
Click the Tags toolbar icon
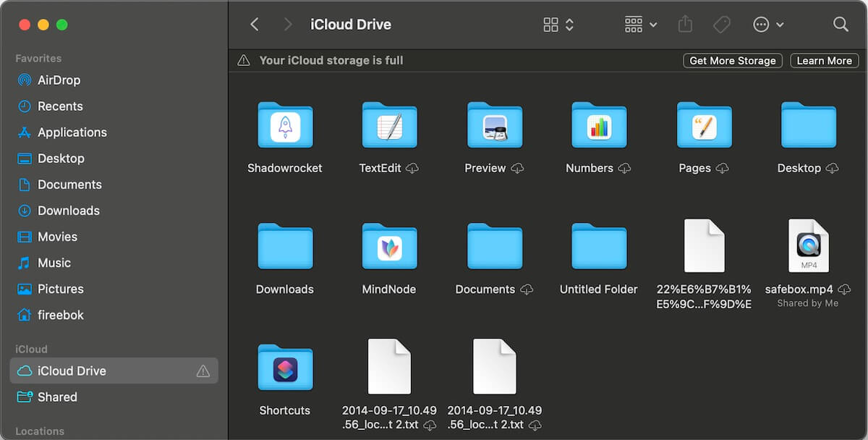(x=721, y=25)
